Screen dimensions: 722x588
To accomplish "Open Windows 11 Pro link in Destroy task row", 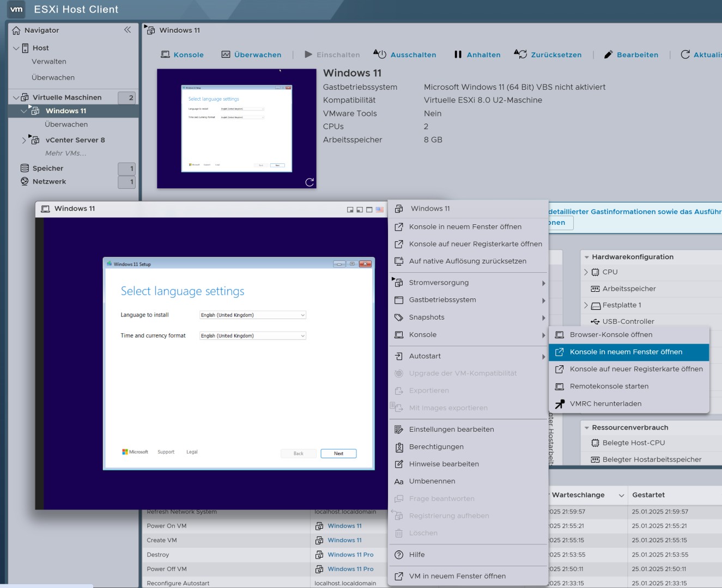I will click(x=350, y=555).
